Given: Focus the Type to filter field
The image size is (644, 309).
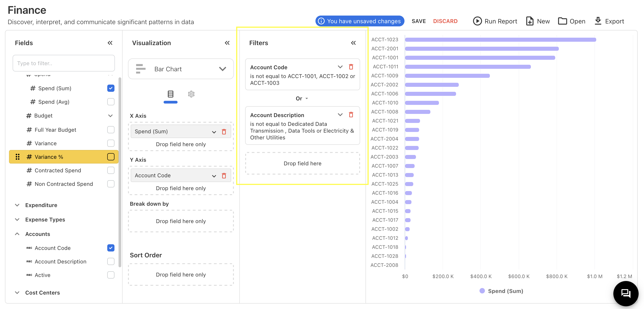Looking at the screenshot, I should (x=64, y=63).
